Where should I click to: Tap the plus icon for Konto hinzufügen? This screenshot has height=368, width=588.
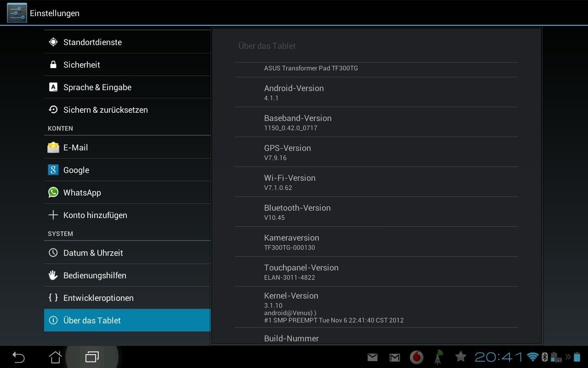(53, 215)
